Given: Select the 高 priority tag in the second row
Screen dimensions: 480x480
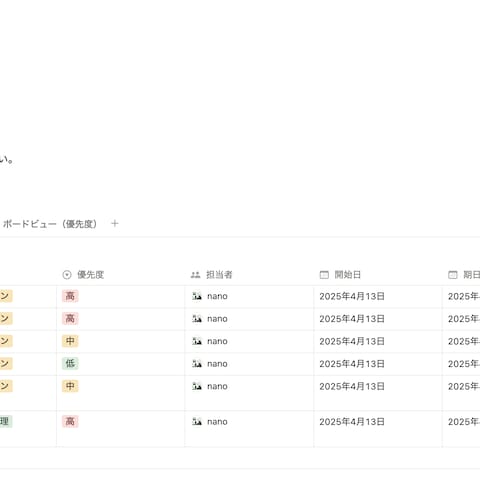Looking at the screenshot, I should pyautogui.click(x=70, y=319).
